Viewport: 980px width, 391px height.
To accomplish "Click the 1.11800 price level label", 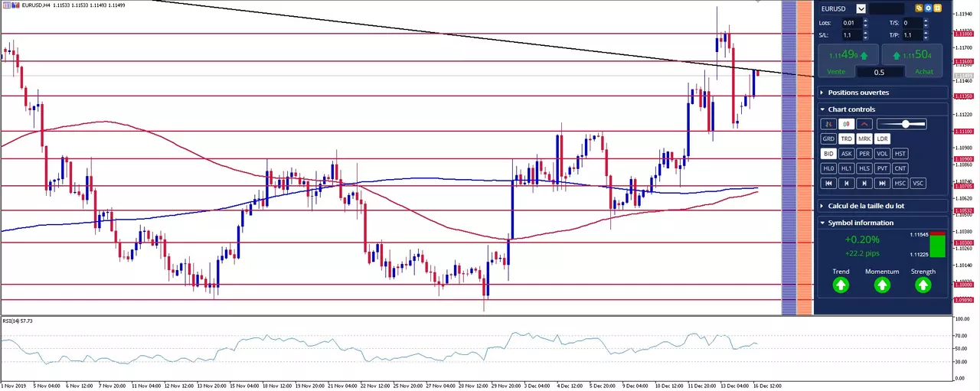I will click(963, 34).
